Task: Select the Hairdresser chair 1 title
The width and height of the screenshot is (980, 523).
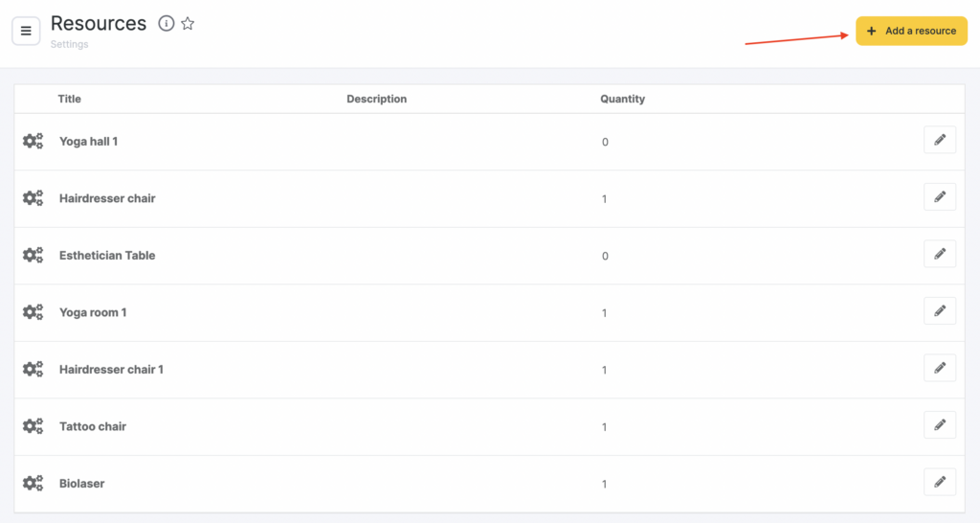Action: click(111, 370)
